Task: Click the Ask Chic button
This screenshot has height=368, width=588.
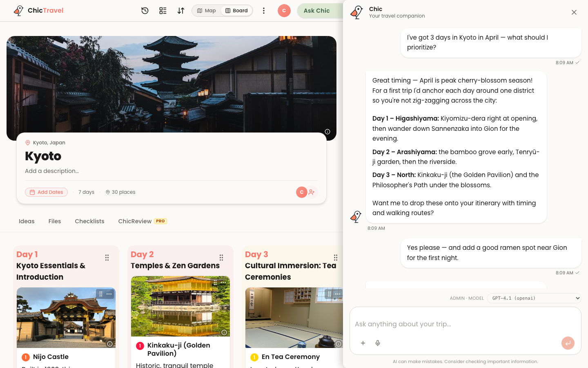Action: pyautogui.click(x=320, y=11)
